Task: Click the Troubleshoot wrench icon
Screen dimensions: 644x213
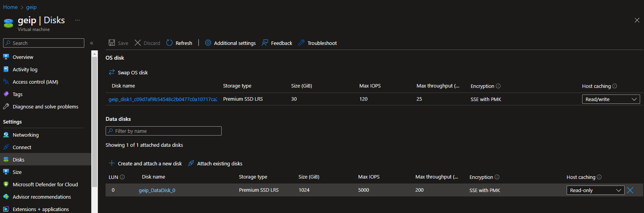Action: pos(301,43)
